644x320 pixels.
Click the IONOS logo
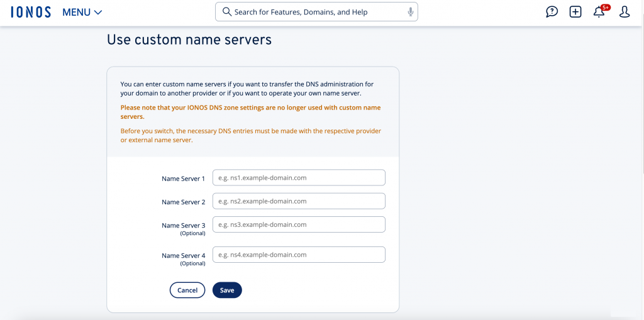click(31, 12)
